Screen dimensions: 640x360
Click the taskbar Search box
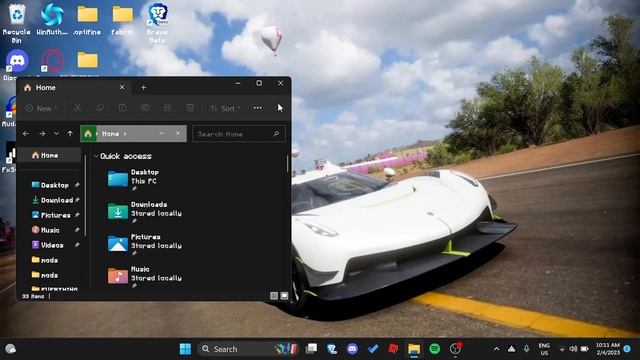click(249, 349)
